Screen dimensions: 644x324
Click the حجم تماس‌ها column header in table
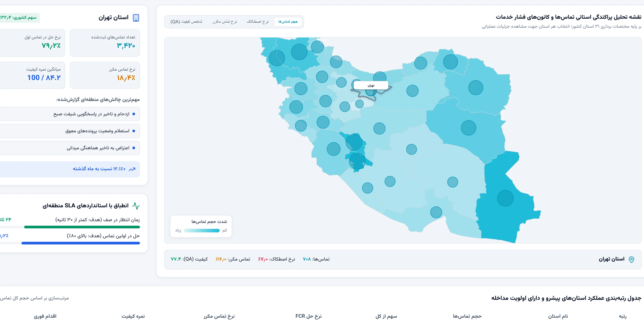click(467, 316)
